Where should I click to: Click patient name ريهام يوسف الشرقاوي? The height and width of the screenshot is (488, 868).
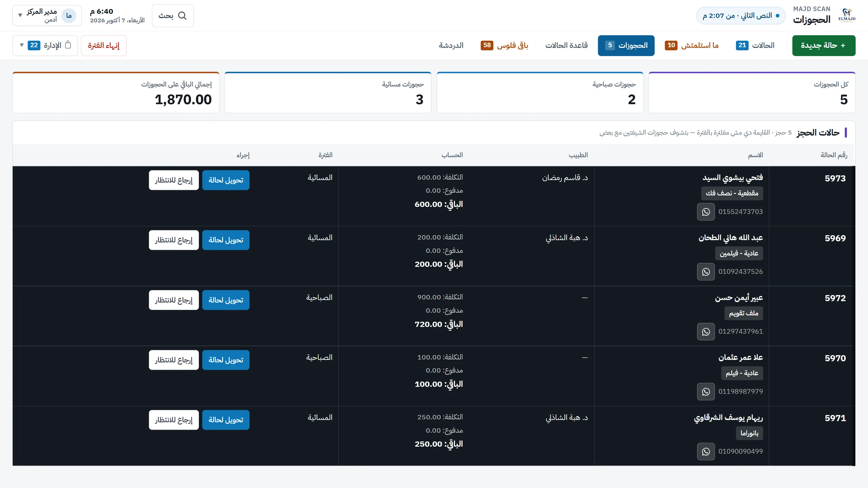pyautogui.click(x=728, y=418)
